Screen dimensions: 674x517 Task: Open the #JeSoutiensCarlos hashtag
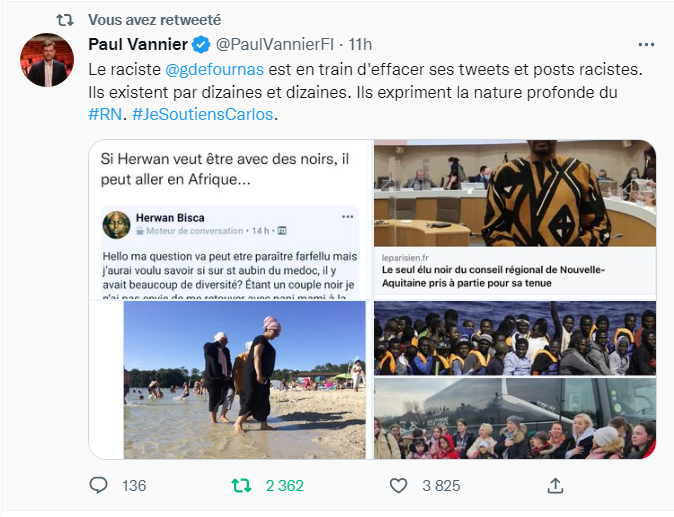click(x=203, y=114)
